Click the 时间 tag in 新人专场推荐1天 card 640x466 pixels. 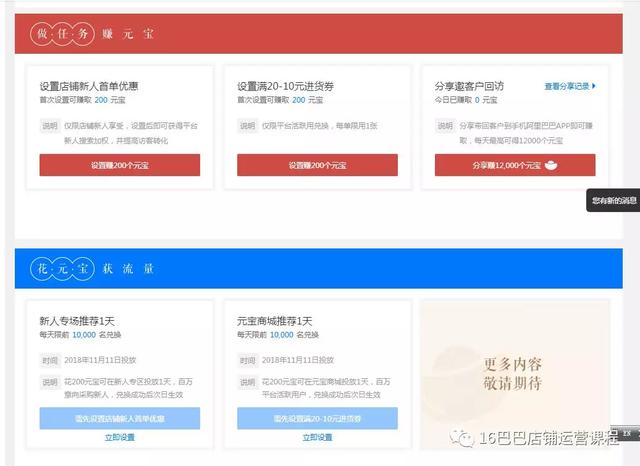pyautogui.click(x=50, y=360)
